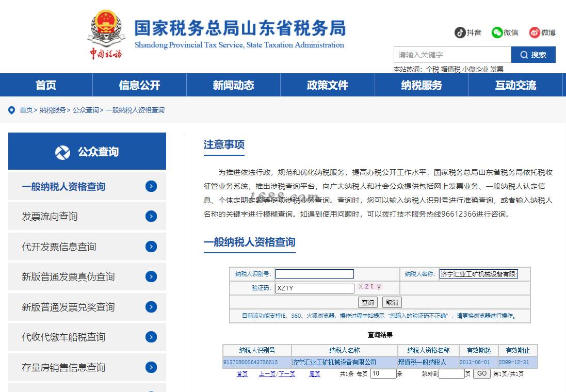The width and height of the screenshot is (566, 392).
Task: Open the Douyin icon link
Action: coord(460,32)
